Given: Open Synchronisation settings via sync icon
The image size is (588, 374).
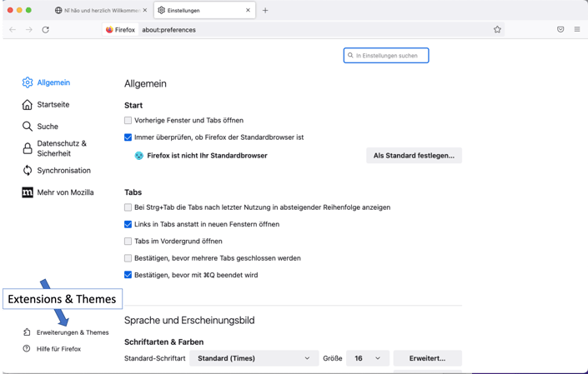Looking at the screenshot, I should 28,171.
